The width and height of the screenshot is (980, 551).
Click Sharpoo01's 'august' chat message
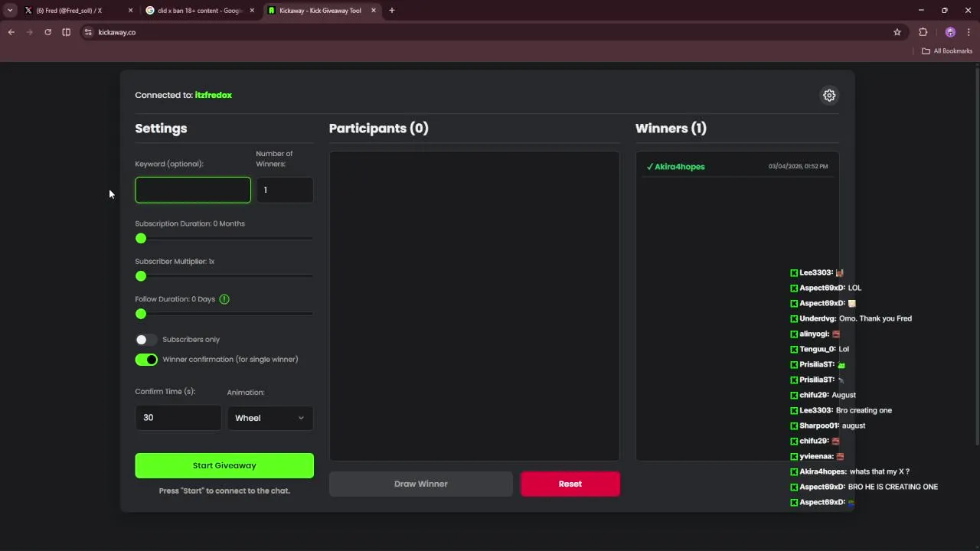[854, 425]
